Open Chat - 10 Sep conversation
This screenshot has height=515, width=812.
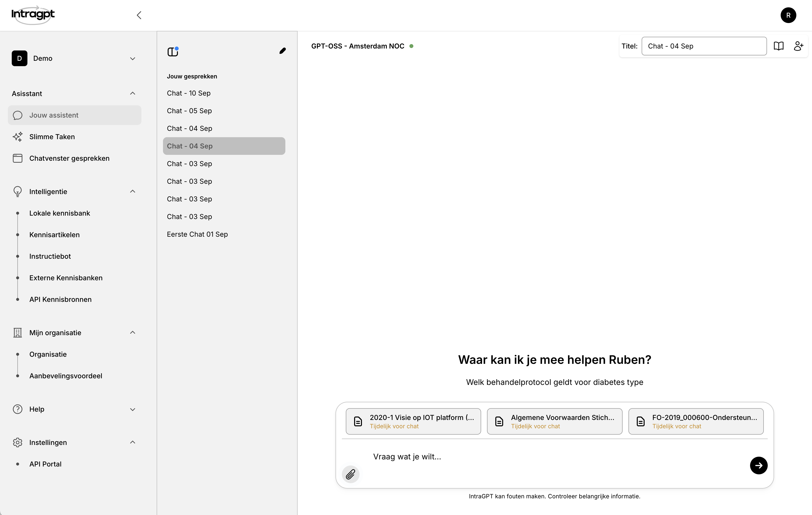(188, 93)
